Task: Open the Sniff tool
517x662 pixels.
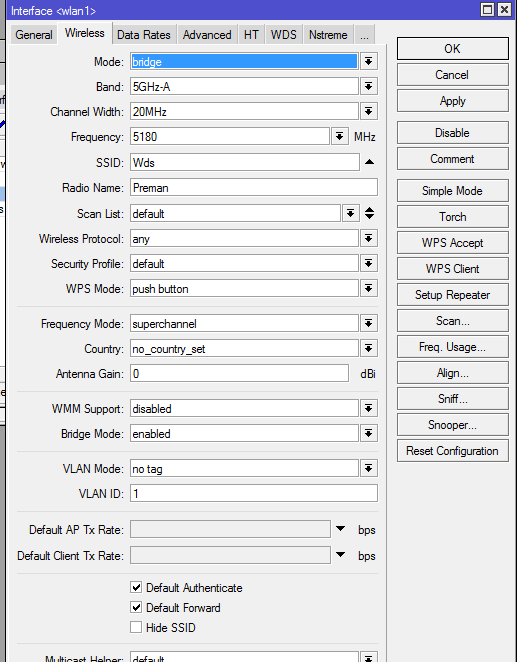Action: 452,399
